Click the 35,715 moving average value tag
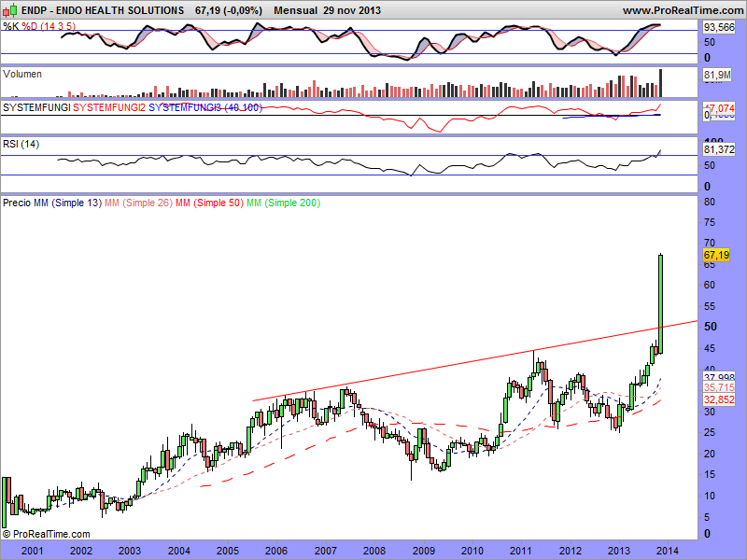Screen dimensions: 747x560 (x=719, y=388)
